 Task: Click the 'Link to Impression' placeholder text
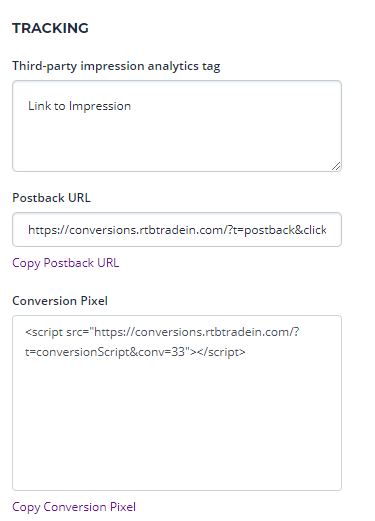click(x=79, y=106)
